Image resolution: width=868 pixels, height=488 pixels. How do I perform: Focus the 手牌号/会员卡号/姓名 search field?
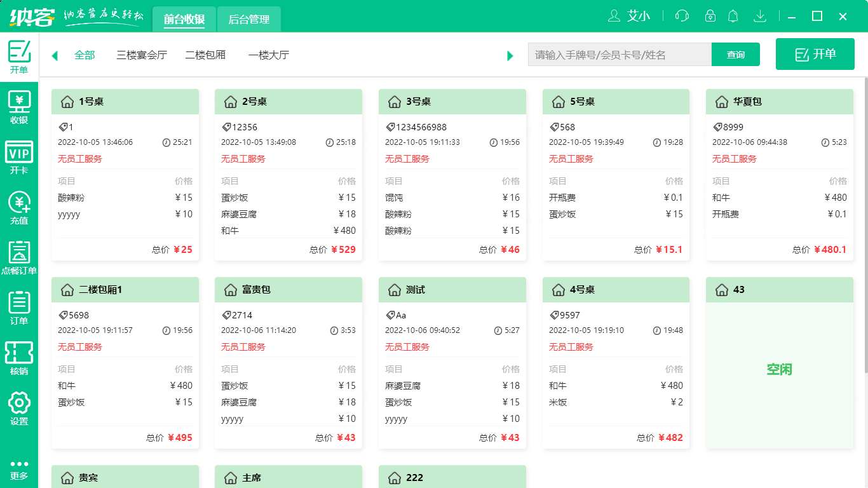tap(620, 55)
